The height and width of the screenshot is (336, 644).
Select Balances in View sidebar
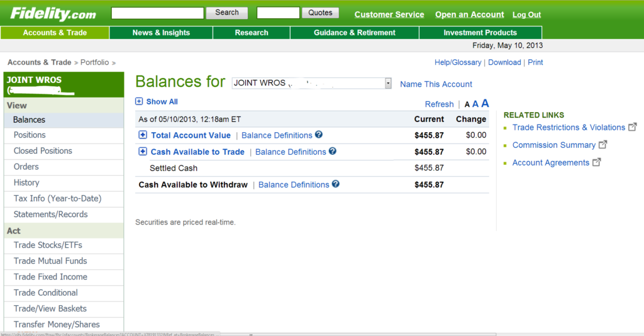64,120
